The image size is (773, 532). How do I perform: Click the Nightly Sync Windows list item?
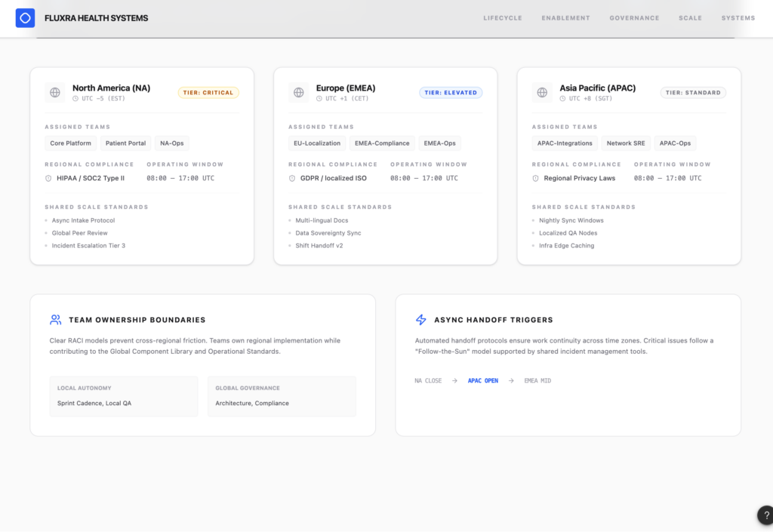[x=571, y=220]
